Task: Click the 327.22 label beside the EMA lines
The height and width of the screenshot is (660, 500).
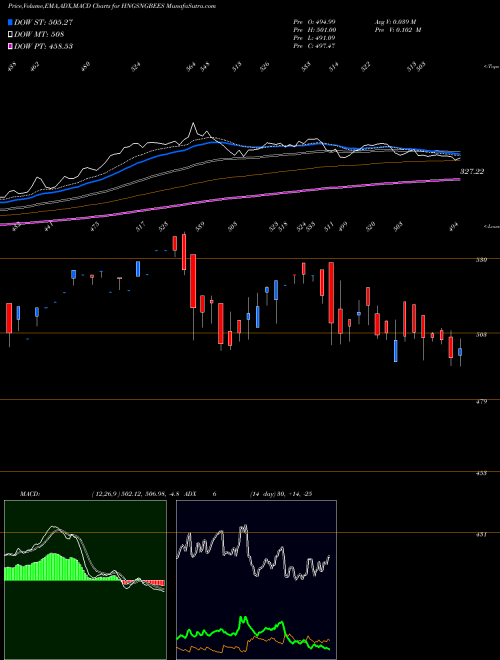Action: [x=472, y=172]
